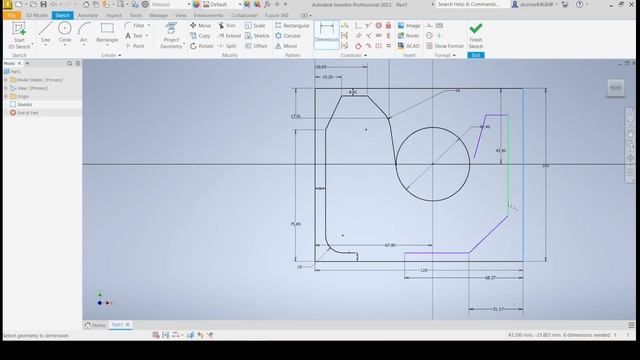Switch to the Manage tab

point(158,16)
